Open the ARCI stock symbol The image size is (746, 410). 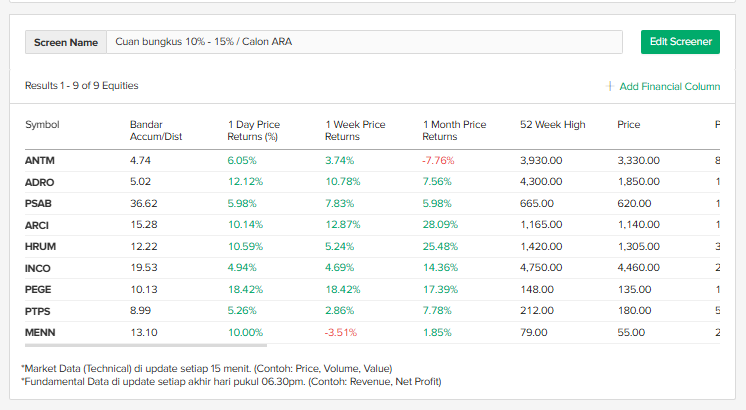pos(37,225)
